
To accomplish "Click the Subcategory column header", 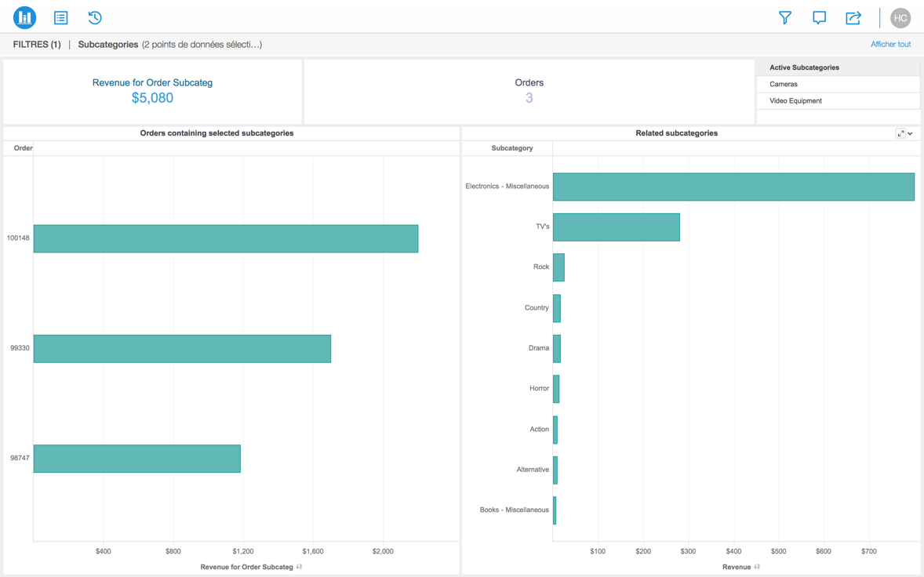I will pyautogui.click(x=512, y=148).
